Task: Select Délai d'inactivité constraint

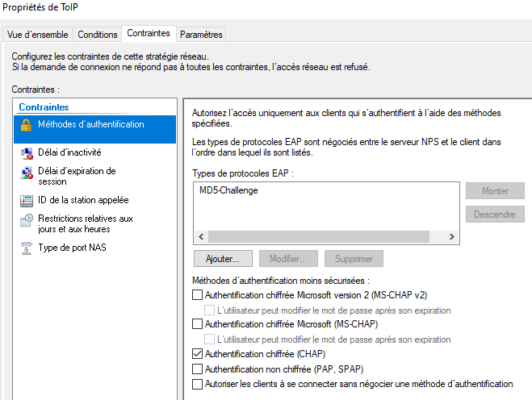Action: click(x=94, y=152)
